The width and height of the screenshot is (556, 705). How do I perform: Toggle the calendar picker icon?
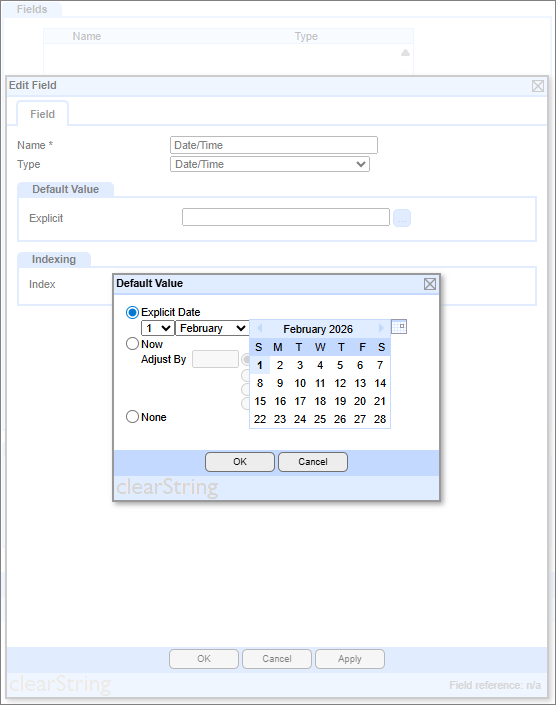pyautogui.click(x=399, y=327)
